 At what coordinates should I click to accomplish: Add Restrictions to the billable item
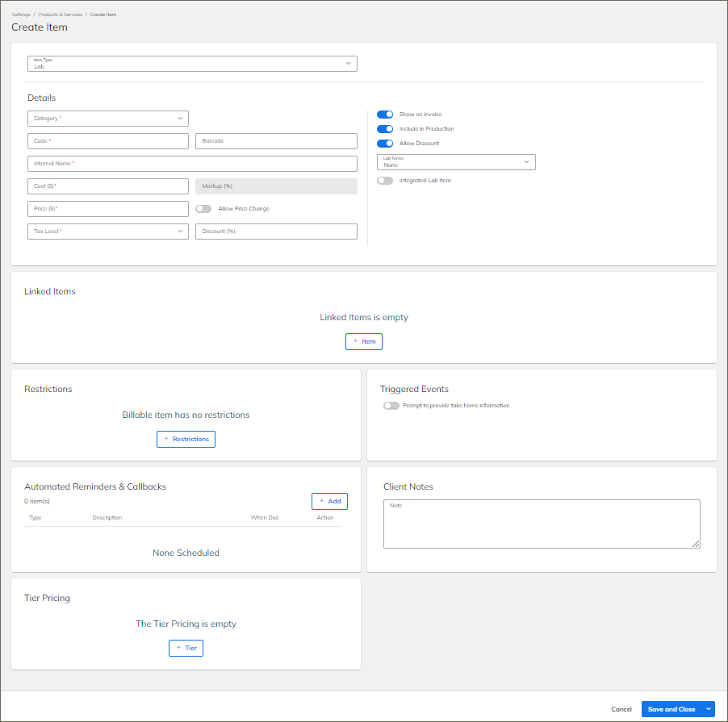(x=186, y=438)
